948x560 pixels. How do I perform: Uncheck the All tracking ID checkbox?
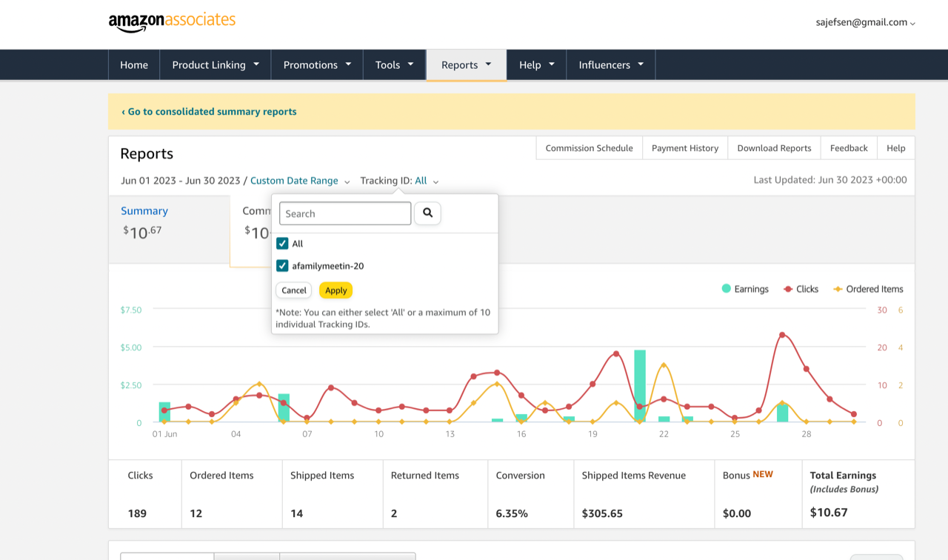[282, 244]
